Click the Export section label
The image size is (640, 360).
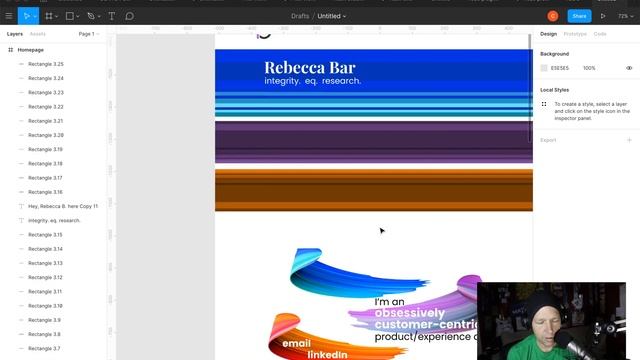tap(548, 140)
